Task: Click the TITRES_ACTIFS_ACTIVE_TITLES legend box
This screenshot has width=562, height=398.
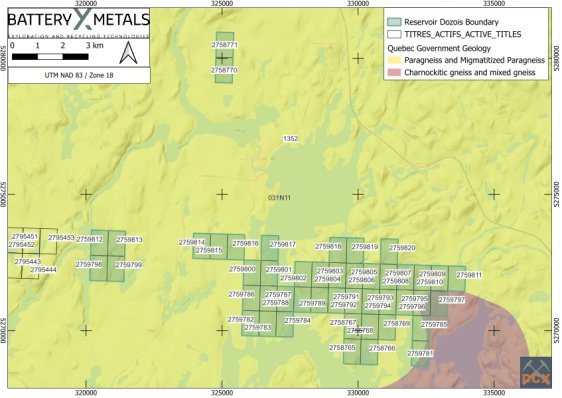Action: coord(394,34)
